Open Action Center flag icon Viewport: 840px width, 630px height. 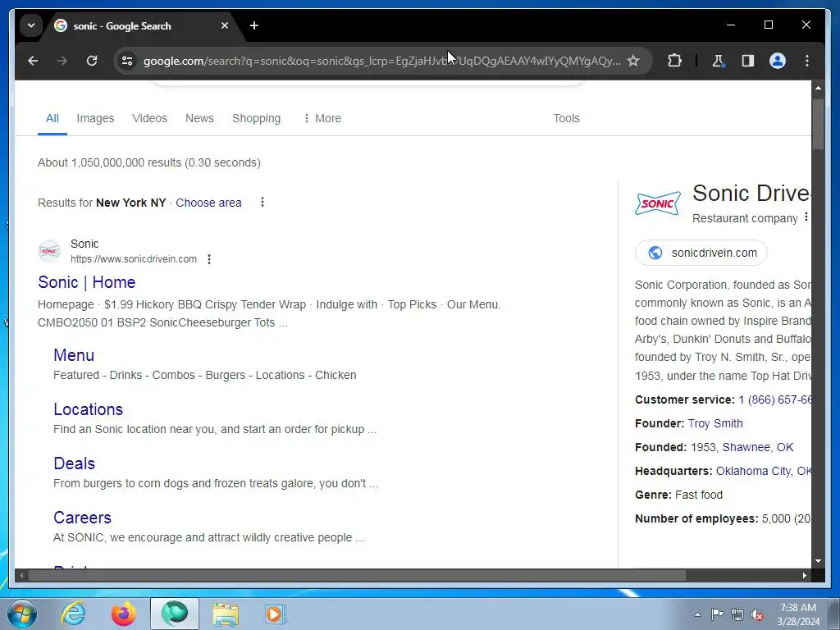coord(717,614)
